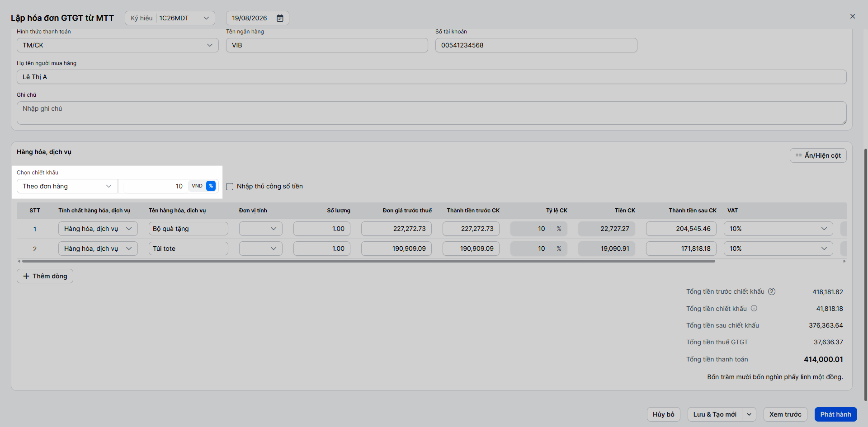Image resolution: width=868 pixels, height=427 pixels.
Task: Click the Lưu & Tạo mới button
Action: point(715,414)
